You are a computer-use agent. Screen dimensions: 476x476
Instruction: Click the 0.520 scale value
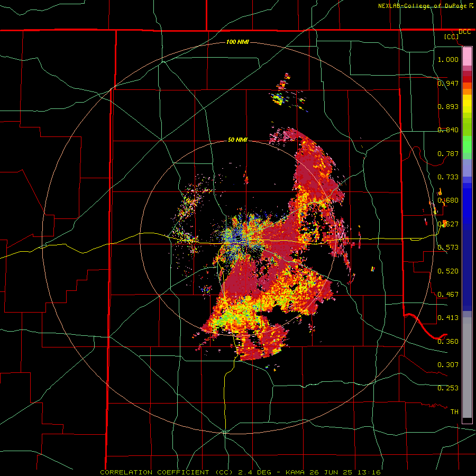pyautogui.click(x=448, y=271)
